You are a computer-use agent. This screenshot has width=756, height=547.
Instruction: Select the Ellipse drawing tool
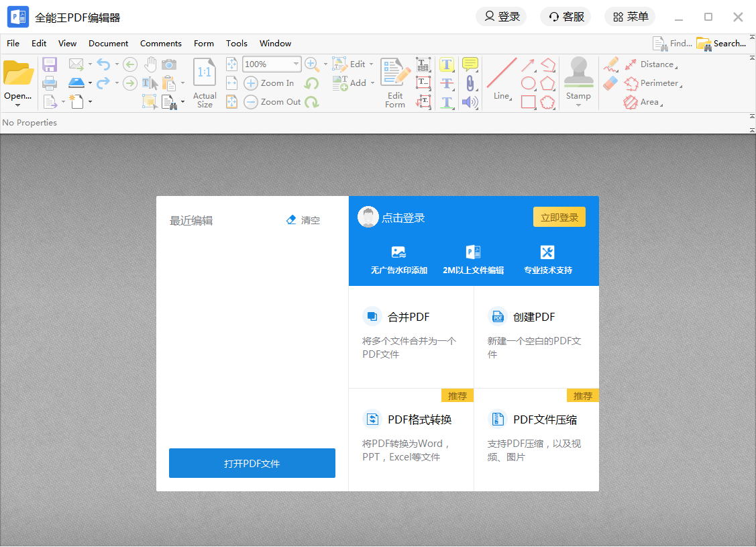(x=529, y=83)
